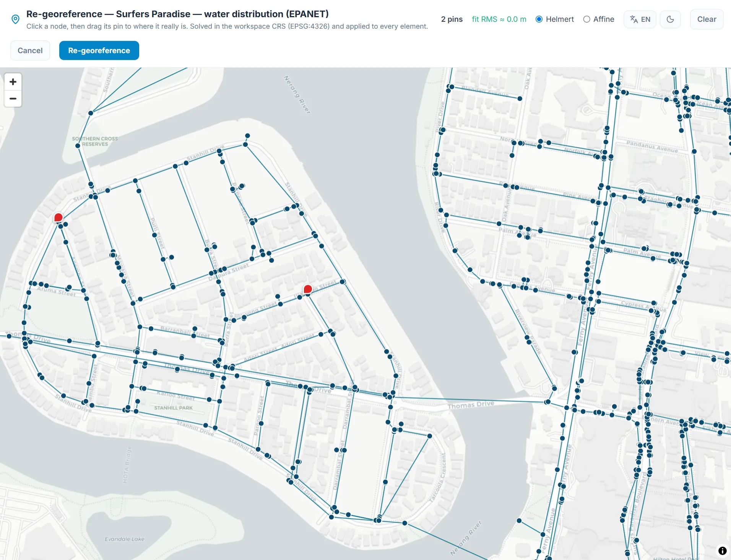Zoom in on the map
This screenshot has width=731, height=560.
pos(13,82)
